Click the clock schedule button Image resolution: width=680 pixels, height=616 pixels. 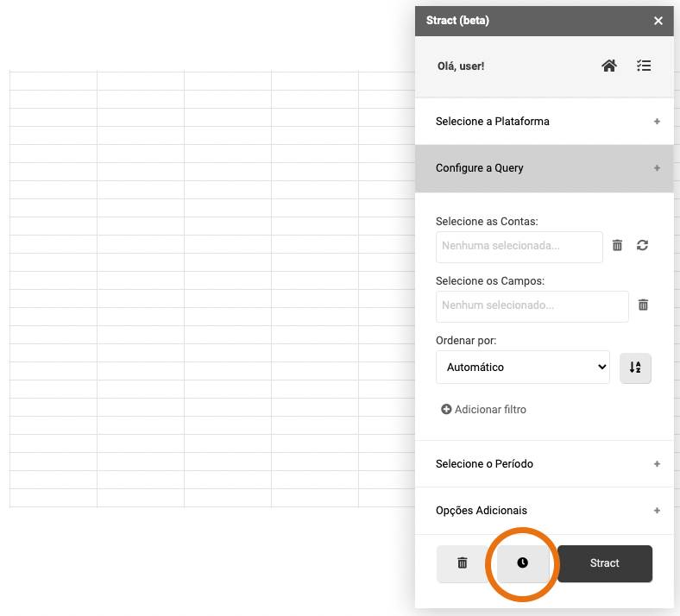[522, 563]
